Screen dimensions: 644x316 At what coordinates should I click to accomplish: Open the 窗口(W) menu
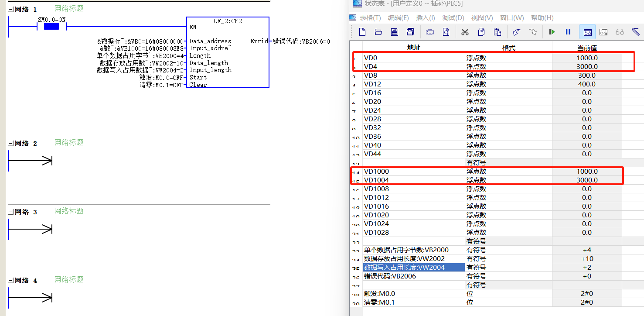tap(512, 18)
